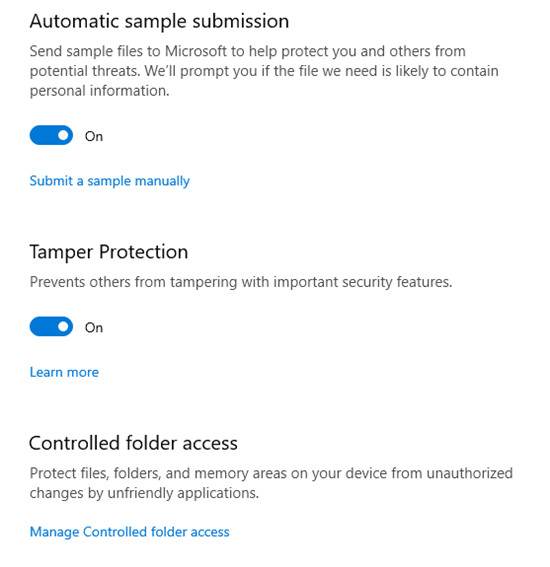The image size is (550, 567).
Task: Click the Protect files, folders description text
Action: [271, 483]
